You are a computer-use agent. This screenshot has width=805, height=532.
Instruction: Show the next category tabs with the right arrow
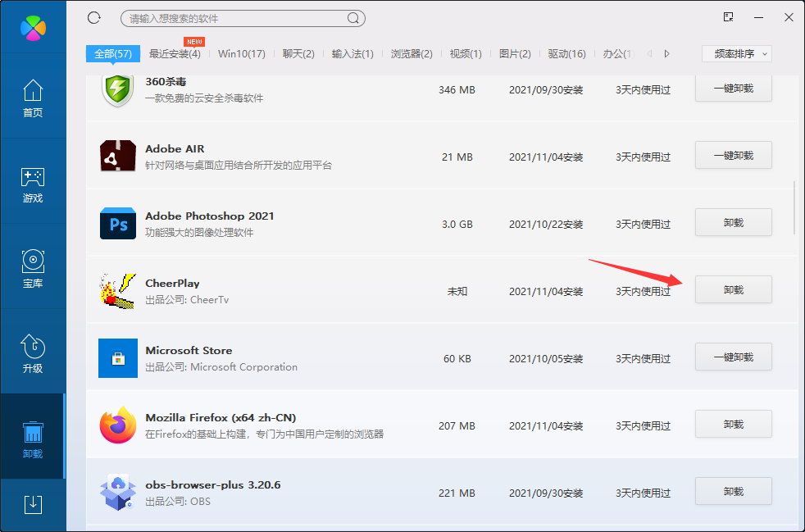pyautogui.click(x=667, y=53)
